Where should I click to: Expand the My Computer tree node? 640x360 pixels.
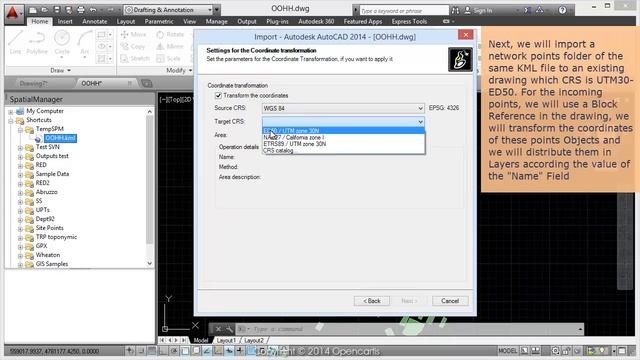[x=11, y=111]
